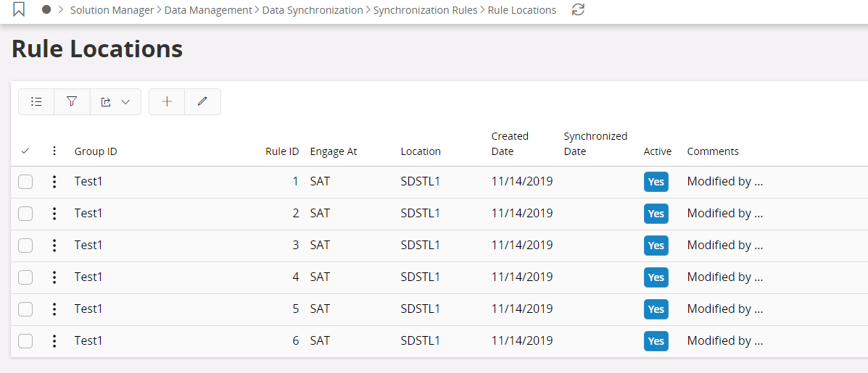Open the column header three-dot menu
This screenshot has height=373, width=868.
pos(54,151)
